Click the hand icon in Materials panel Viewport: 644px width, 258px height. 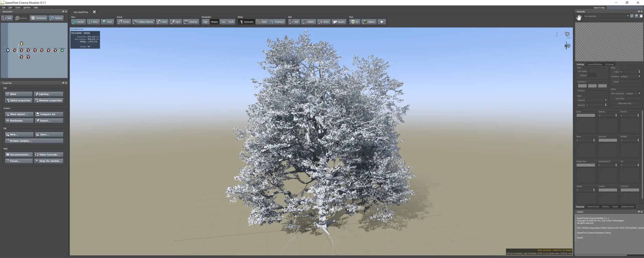tap(579, 18)
